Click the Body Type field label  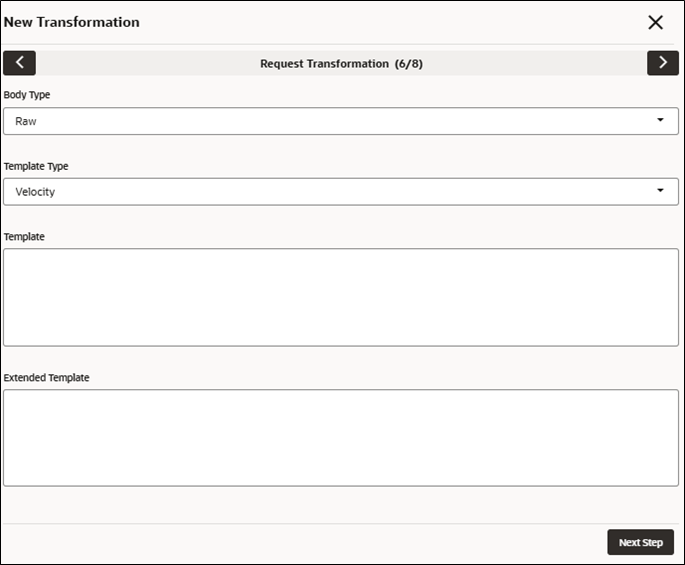(27, 95)
